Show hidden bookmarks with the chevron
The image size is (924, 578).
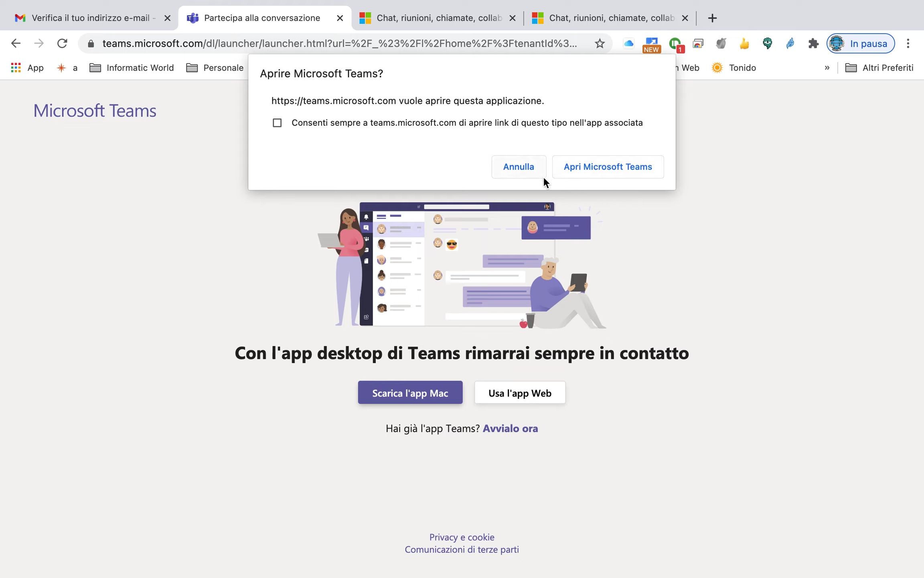(x=827, y=68)
